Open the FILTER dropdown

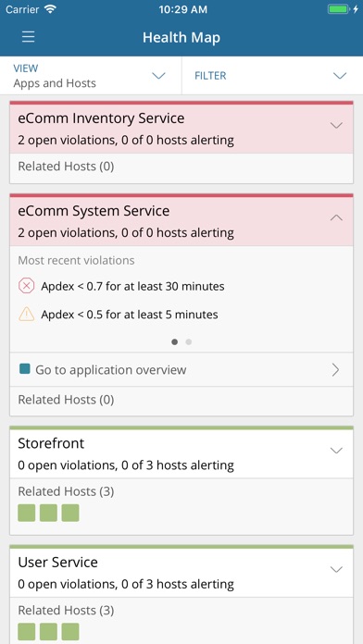(x=272, y=76)
